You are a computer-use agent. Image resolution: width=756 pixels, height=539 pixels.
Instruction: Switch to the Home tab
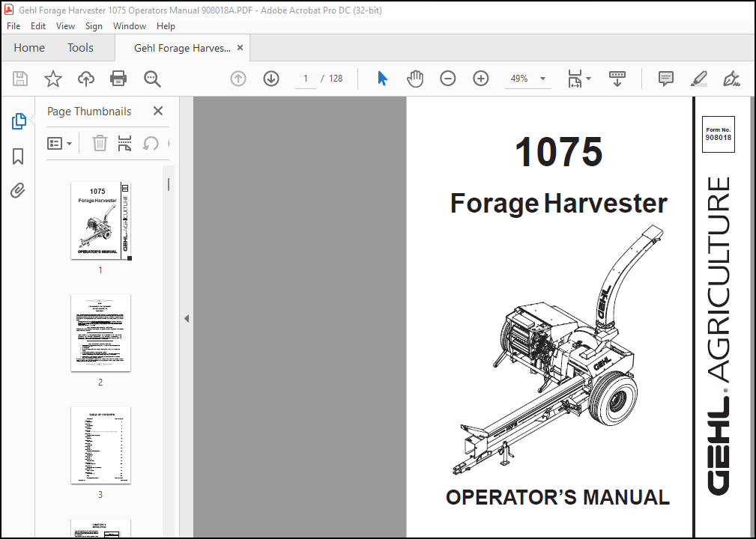tap(29, 48)
